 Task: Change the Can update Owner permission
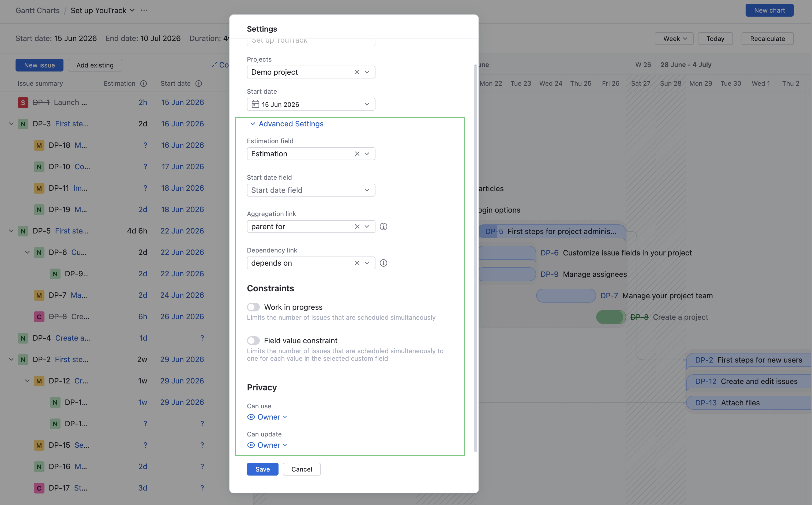click(267, 445)
